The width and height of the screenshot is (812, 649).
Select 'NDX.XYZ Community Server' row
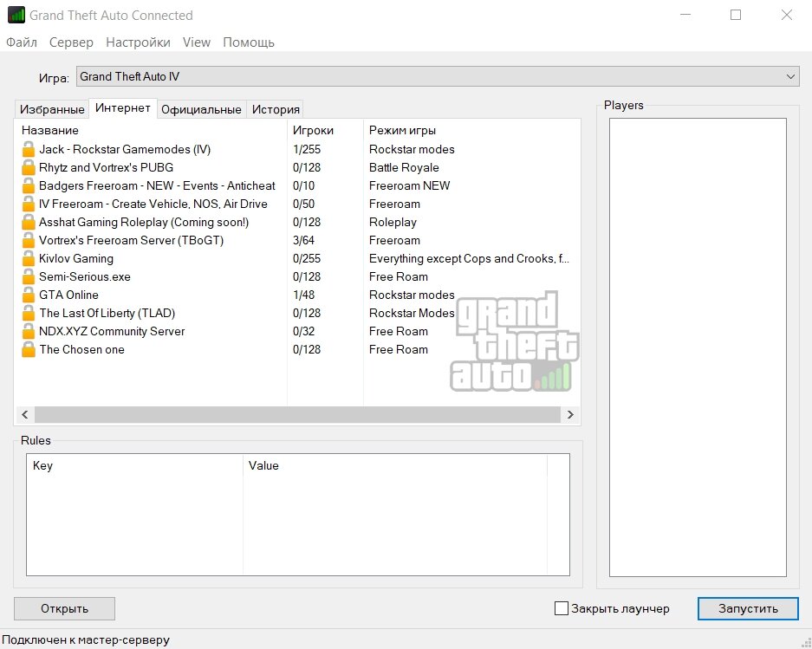coord(112,332)
